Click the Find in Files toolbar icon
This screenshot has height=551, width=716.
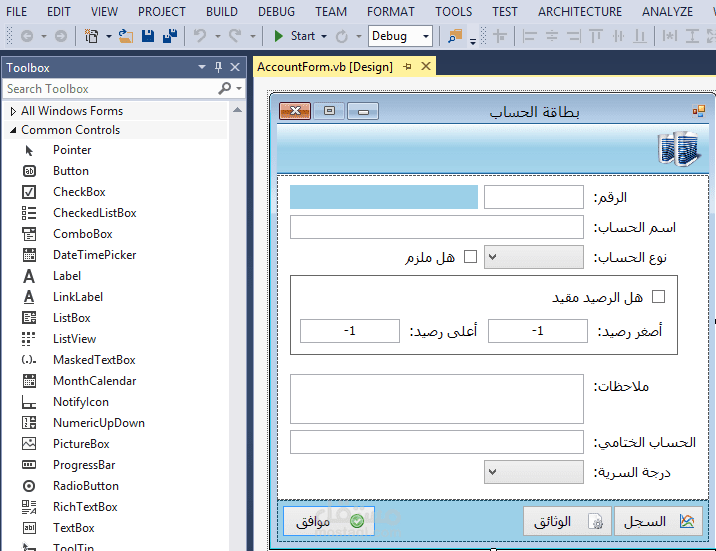[x=455, y=36]
